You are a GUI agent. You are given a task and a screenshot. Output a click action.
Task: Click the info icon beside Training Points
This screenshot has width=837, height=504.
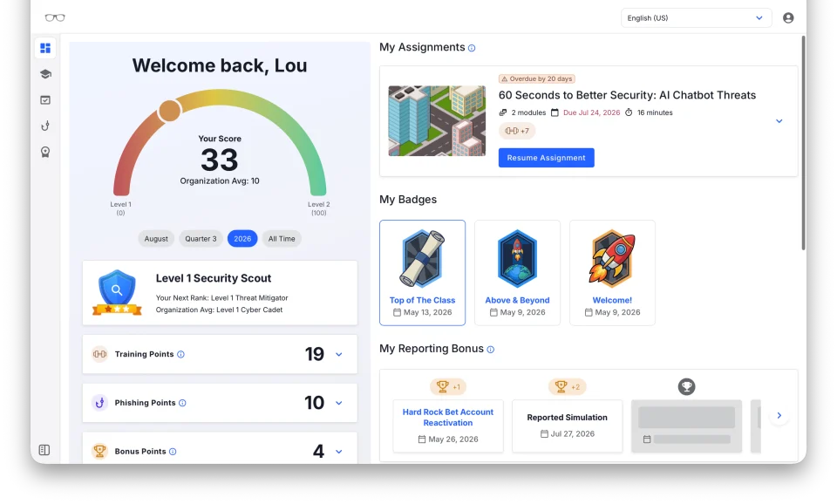[181, 355]
